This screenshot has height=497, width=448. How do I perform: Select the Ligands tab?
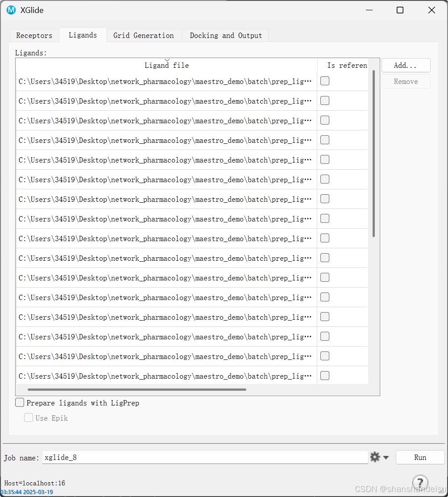pos(83,35)
